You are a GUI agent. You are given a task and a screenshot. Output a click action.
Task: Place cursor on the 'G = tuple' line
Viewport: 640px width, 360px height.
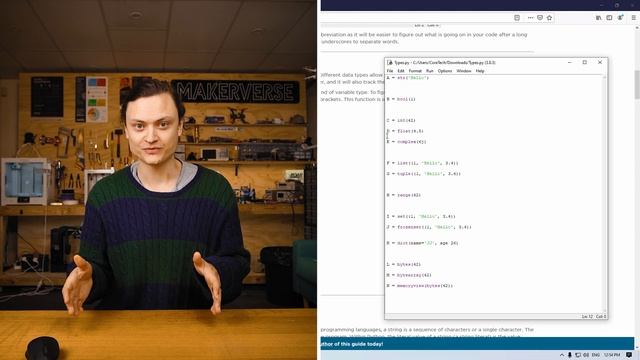point(423,174)
